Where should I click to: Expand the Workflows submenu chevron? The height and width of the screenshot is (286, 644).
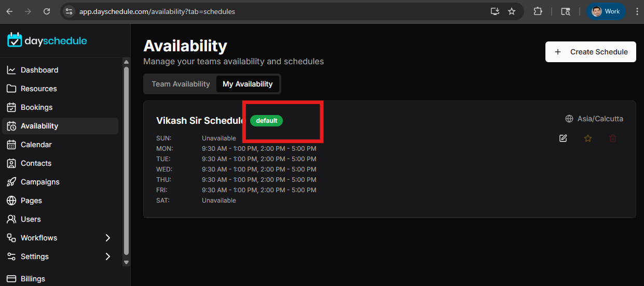(108, 238)
